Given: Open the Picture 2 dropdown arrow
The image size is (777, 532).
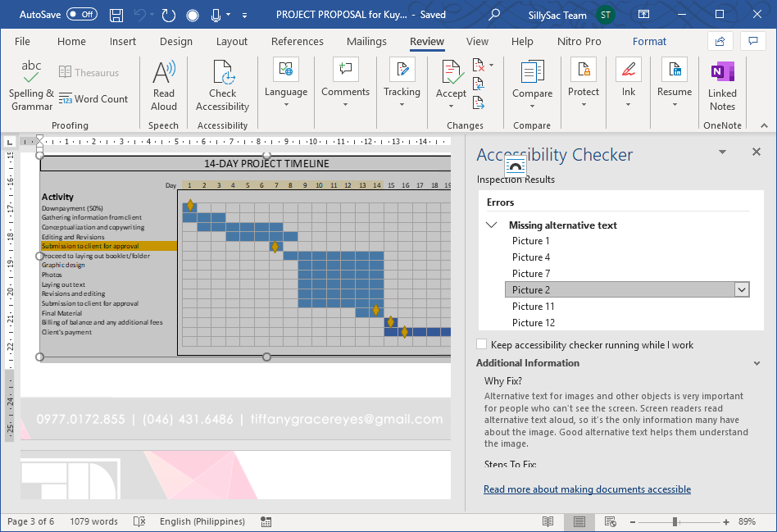Looking at the screenshot, I should [x=742, y=290].
